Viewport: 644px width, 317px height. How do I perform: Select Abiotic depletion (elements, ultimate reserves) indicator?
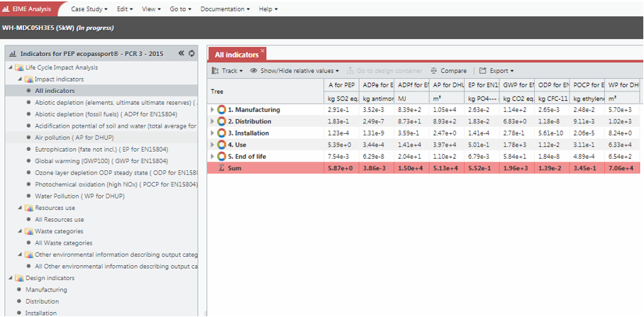(116, 102)
